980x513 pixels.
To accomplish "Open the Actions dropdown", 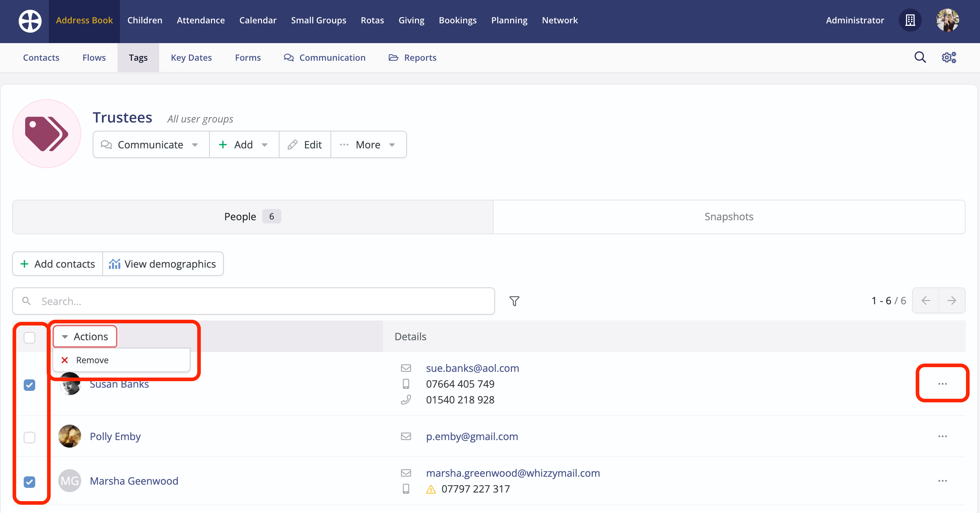I will click(84, 336).
